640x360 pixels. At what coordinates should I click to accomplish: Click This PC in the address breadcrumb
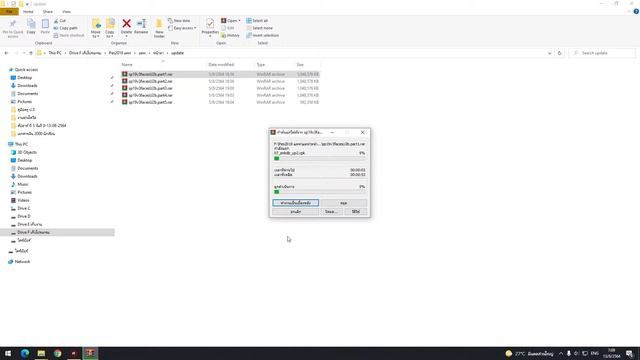point(55,53)
